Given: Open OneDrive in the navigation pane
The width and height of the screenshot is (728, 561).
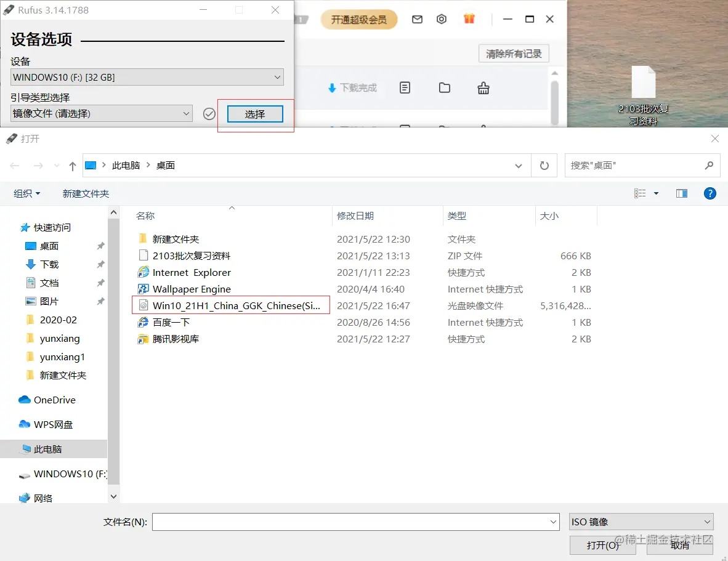Looking at the screenshot, I should 54,400.
